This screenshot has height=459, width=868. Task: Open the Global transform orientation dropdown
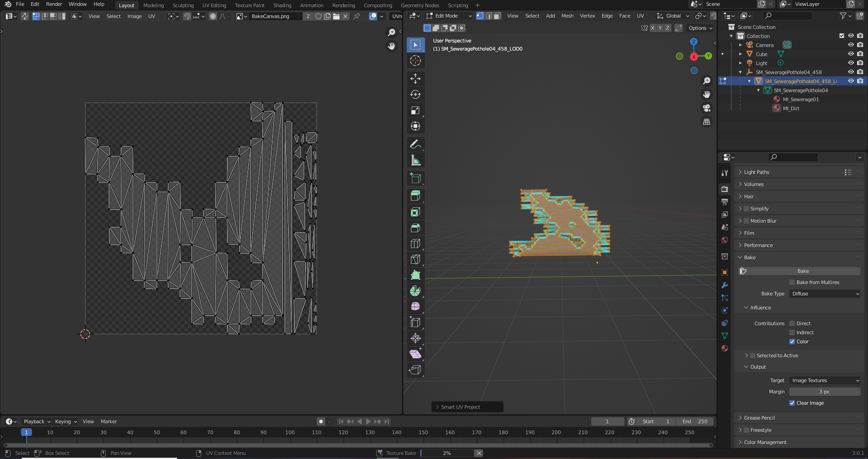(673, 16)
